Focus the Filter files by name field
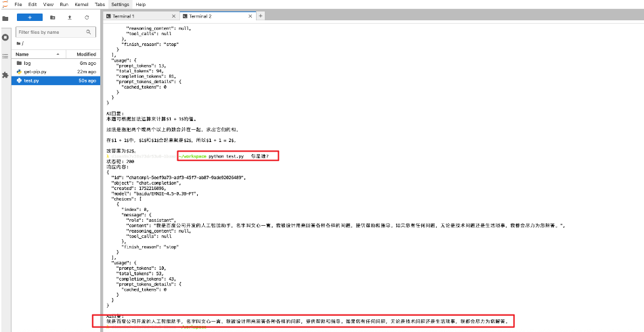 point(56,32)
